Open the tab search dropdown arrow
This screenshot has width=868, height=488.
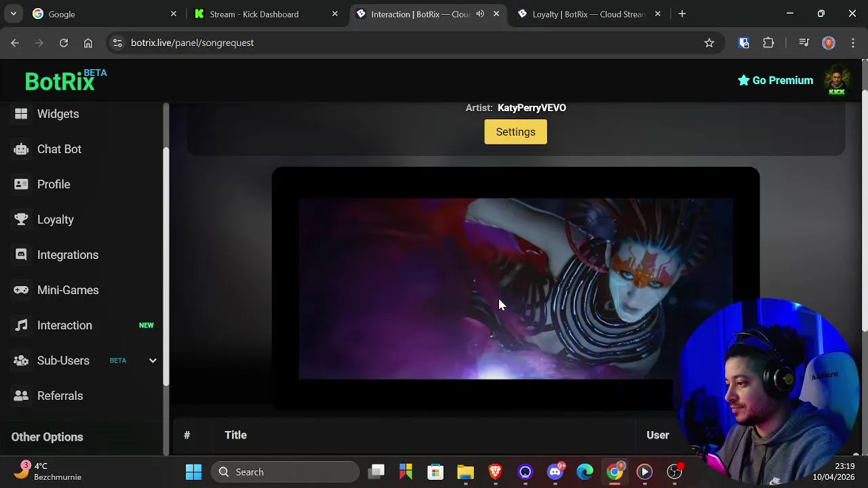pyautogui.click(x=13, y=14)
